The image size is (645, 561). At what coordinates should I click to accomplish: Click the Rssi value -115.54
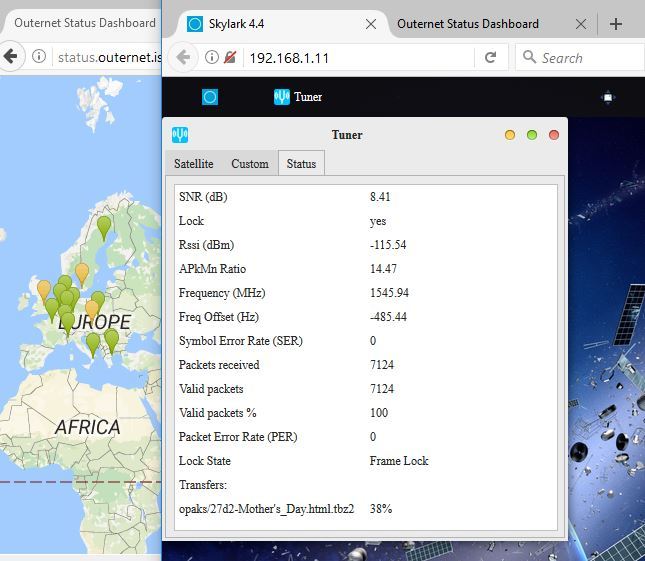coord(388,245)
